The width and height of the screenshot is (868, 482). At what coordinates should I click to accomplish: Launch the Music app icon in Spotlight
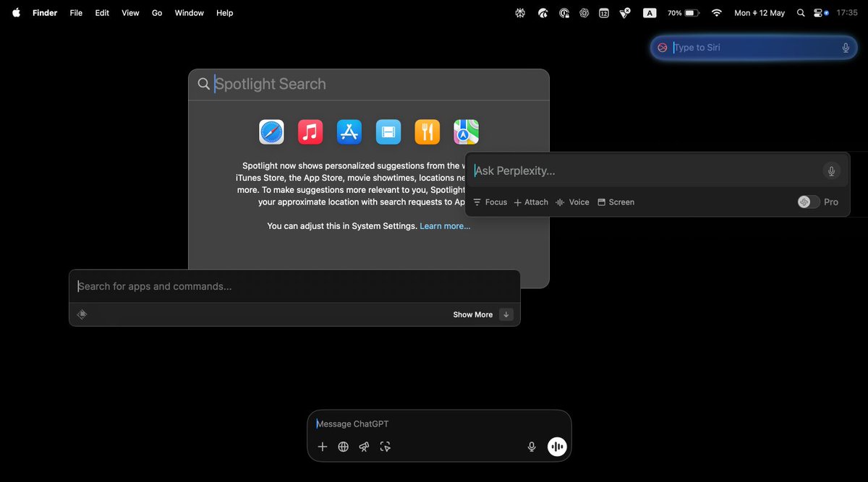[x=310, y=132]
